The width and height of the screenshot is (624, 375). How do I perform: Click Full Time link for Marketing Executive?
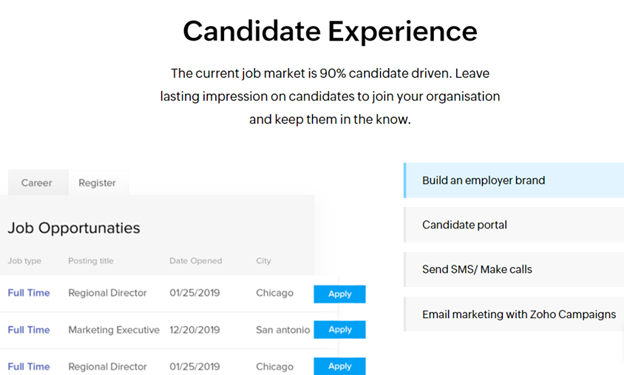[x=29, y=330]
